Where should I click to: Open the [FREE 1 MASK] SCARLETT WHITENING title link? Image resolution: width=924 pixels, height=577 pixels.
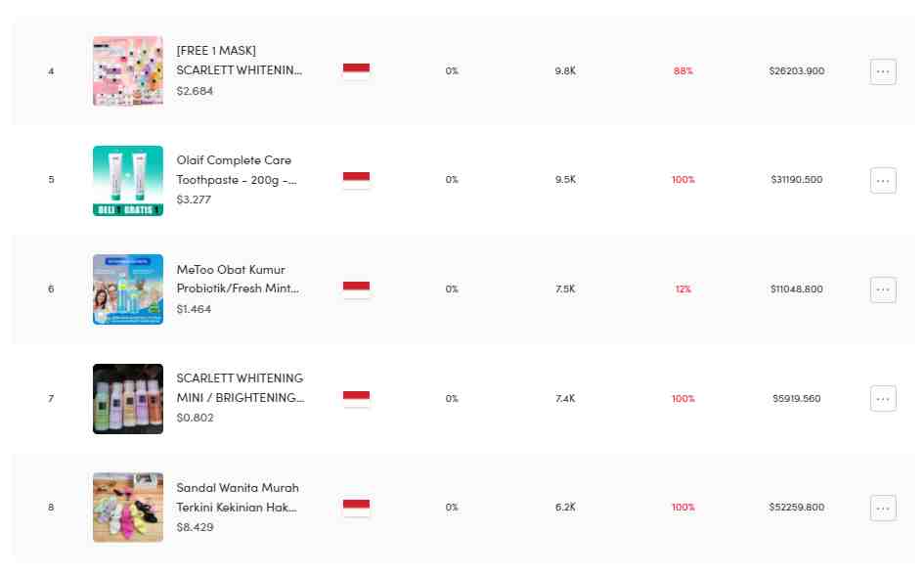pos(240,60)
